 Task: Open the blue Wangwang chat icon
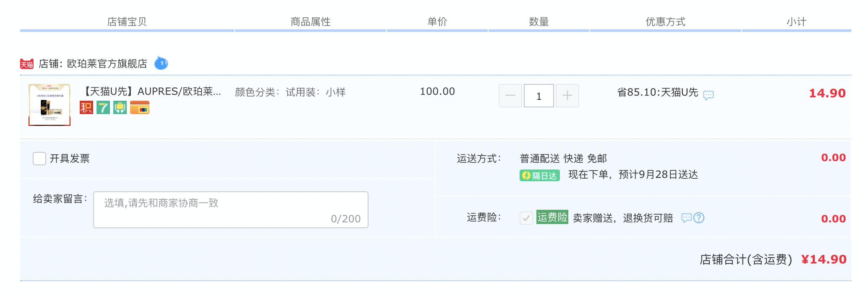(161, 63)
